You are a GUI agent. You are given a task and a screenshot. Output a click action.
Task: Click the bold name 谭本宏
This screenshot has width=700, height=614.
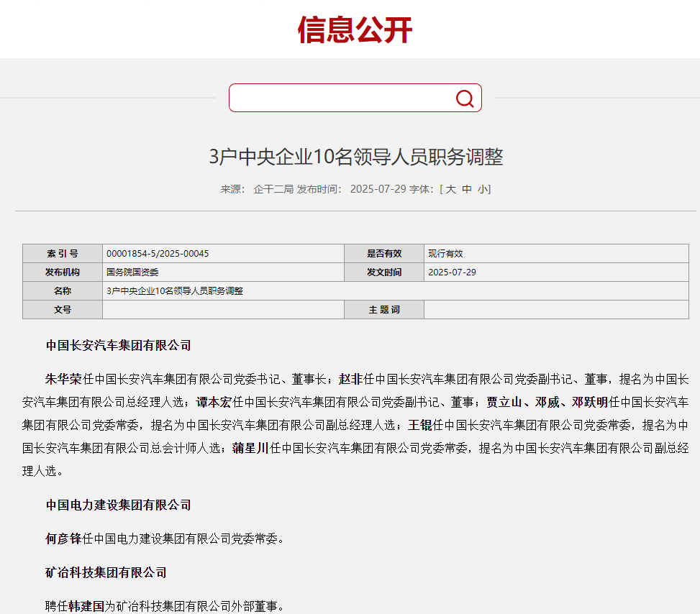tap(214, 402)
